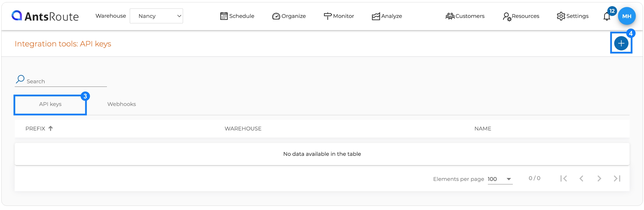This screenshot has width=644, height=210.
Task: Open the MH user profile avatar
Action: (627, 16)
